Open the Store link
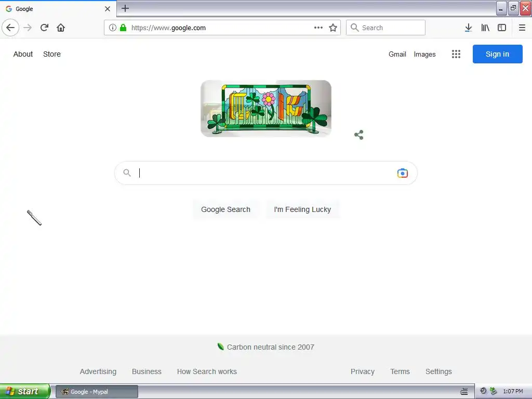The image size is (532, 399). click(x=52, y=54)
